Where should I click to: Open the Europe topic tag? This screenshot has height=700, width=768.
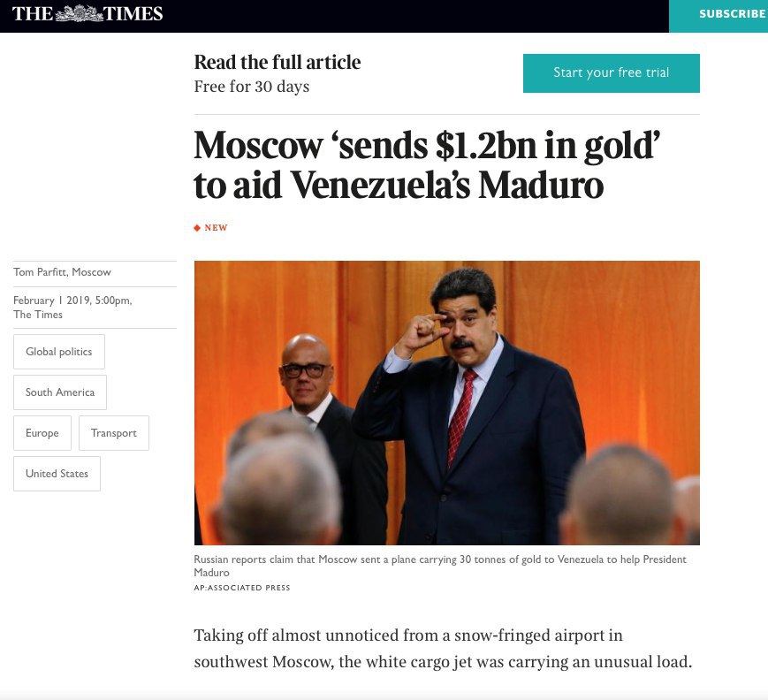coord(42,433)
